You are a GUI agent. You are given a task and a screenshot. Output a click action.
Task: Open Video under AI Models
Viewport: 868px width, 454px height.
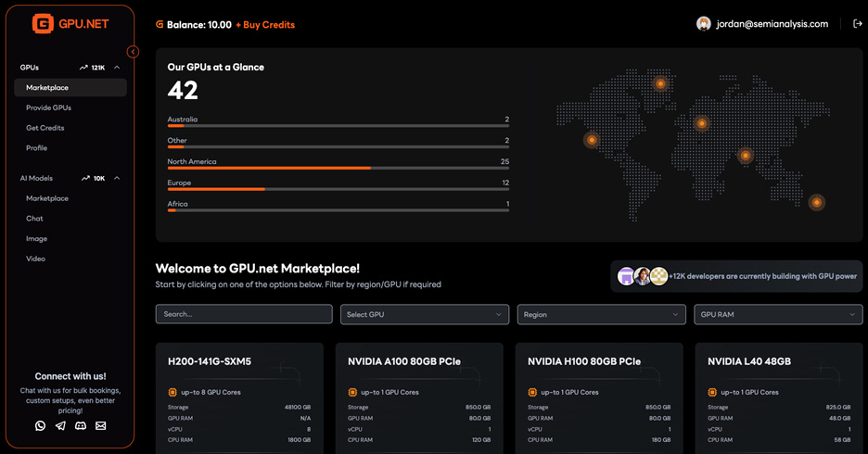pos(35,259)
